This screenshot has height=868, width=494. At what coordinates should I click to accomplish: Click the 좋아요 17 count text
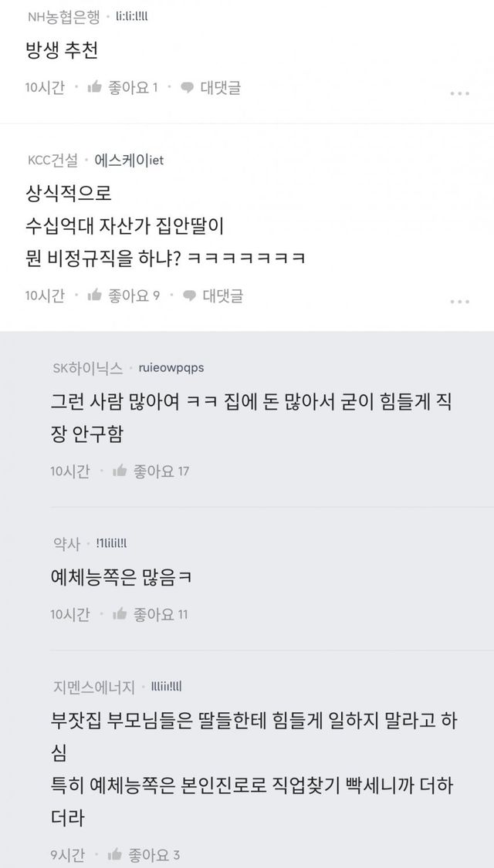point(161,471)
